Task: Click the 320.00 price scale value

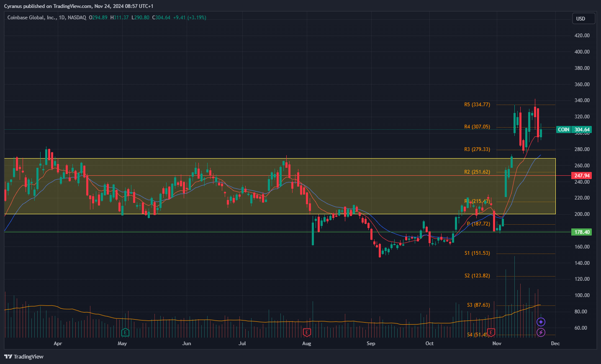Action: 582,117
